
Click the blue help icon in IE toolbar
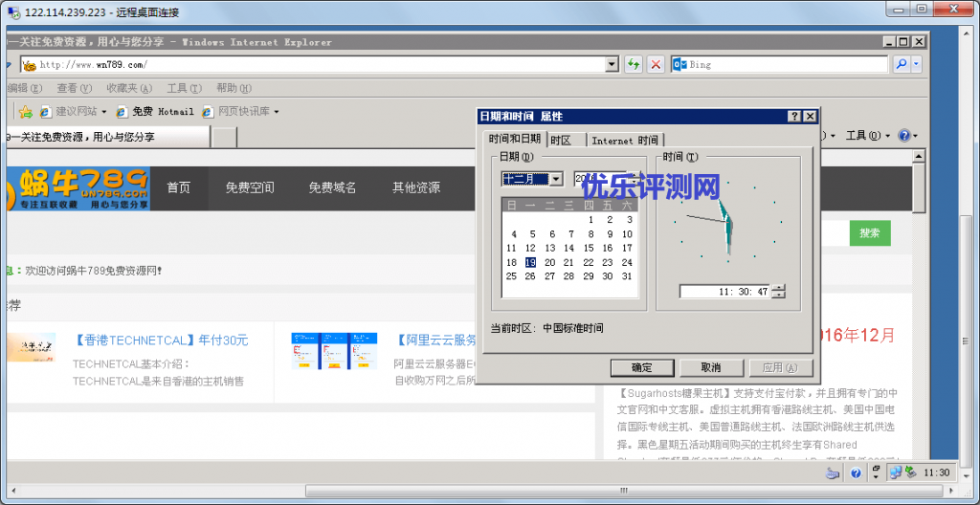[904, 136]
